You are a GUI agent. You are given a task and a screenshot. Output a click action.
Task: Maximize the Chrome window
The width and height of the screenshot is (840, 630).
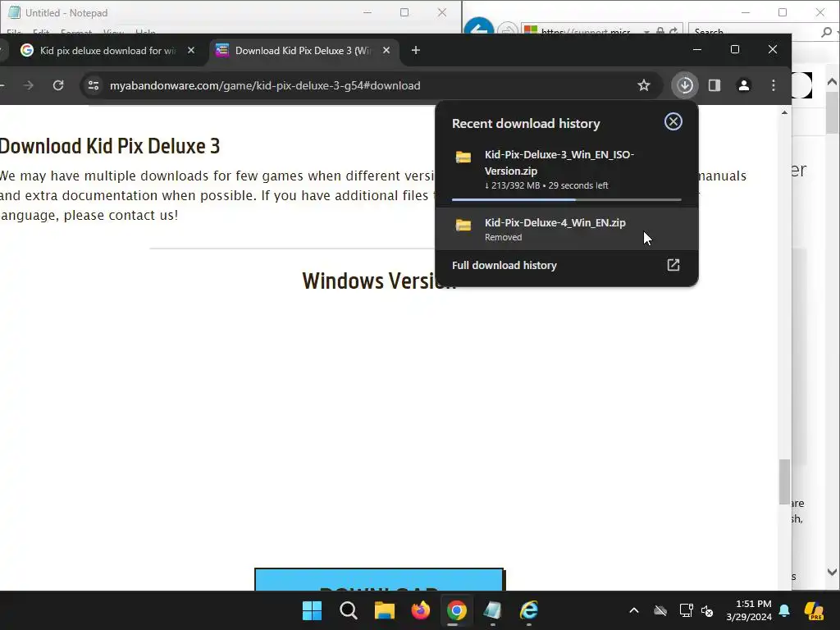click(734, 49)
